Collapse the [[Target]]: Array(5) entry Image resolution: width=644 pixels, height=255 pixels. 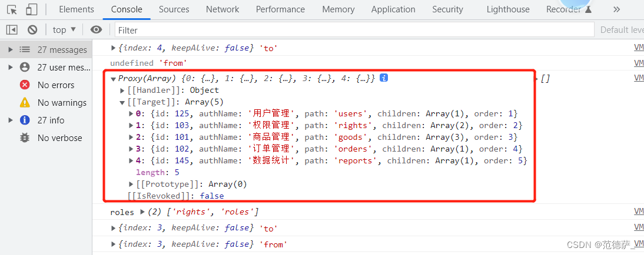pyautogui.click(x=122, y=102)
